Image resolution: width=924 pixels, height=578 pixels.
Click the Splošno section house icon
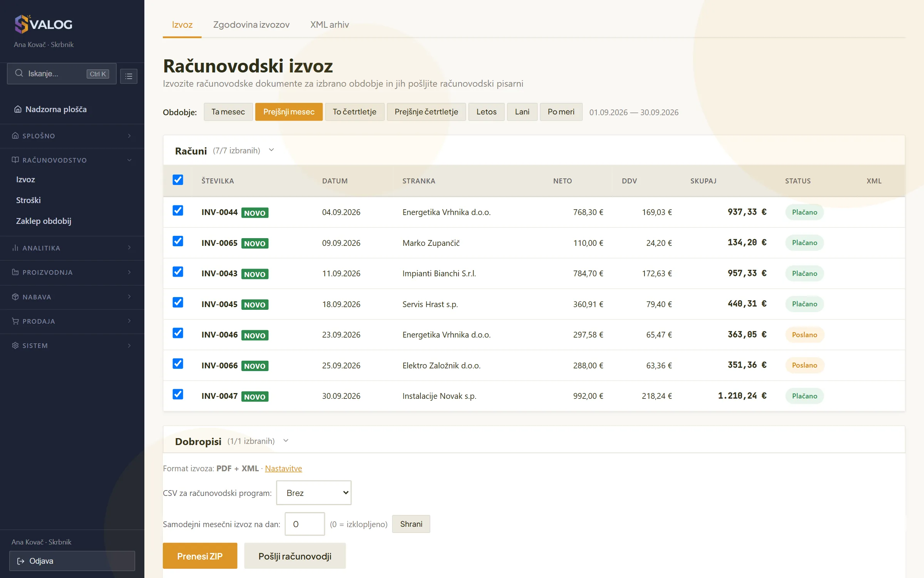click(15, 136)
